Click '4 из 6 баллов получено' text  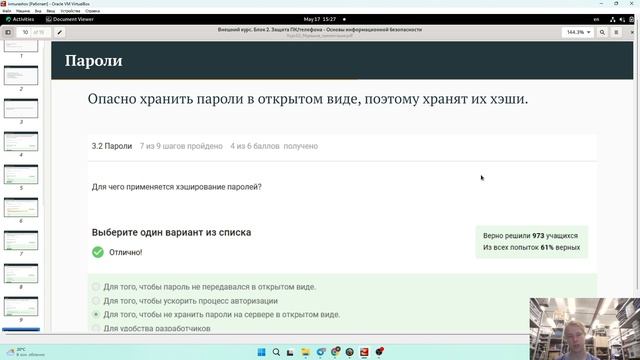coord(274,146)
